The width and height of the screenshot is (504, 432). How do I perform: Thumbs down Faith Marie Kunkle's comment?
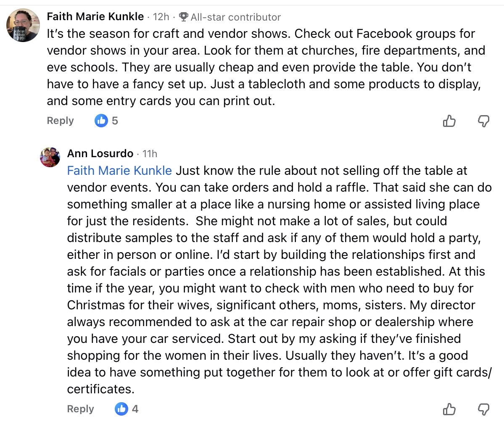point(484,121)
